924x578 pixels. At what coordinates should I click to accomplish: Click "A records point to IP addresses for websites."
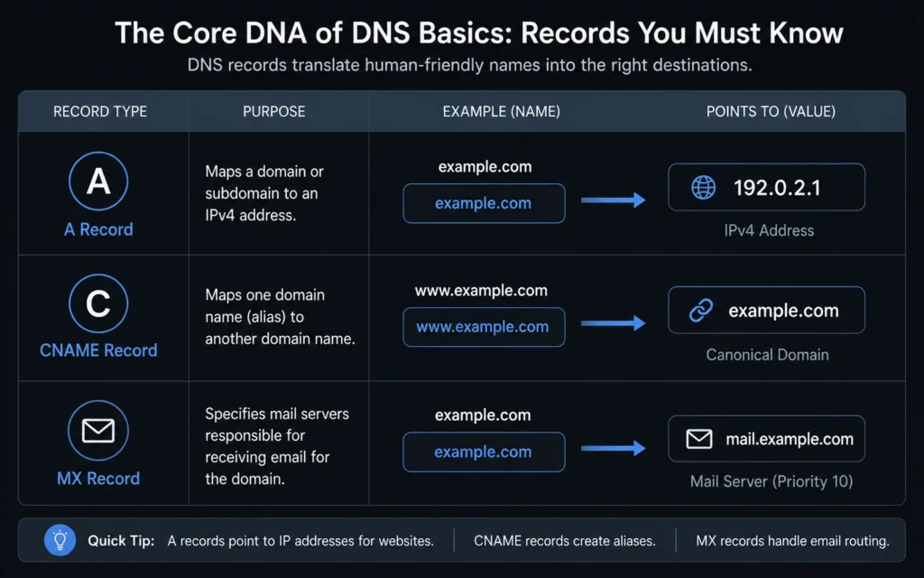coord(300,541)
